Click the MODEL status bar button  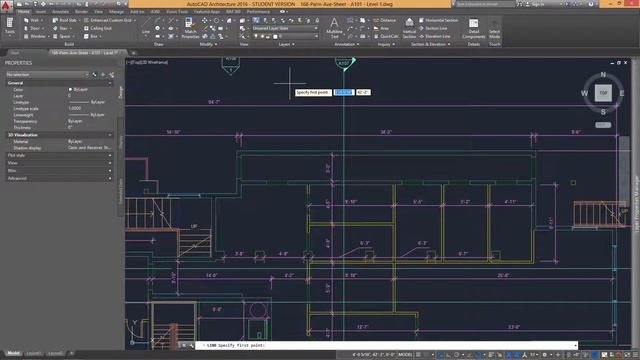pos(405,355)
